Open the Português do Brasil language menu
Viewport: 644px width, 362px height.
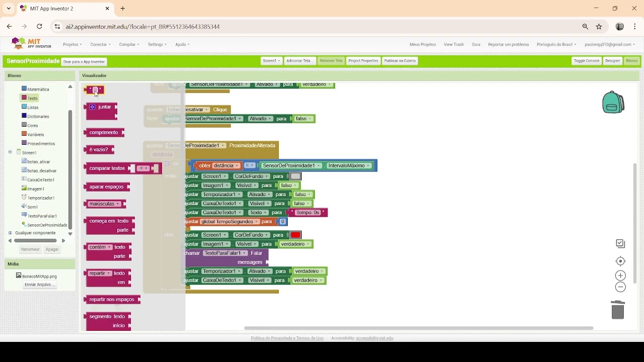(556, 44)
